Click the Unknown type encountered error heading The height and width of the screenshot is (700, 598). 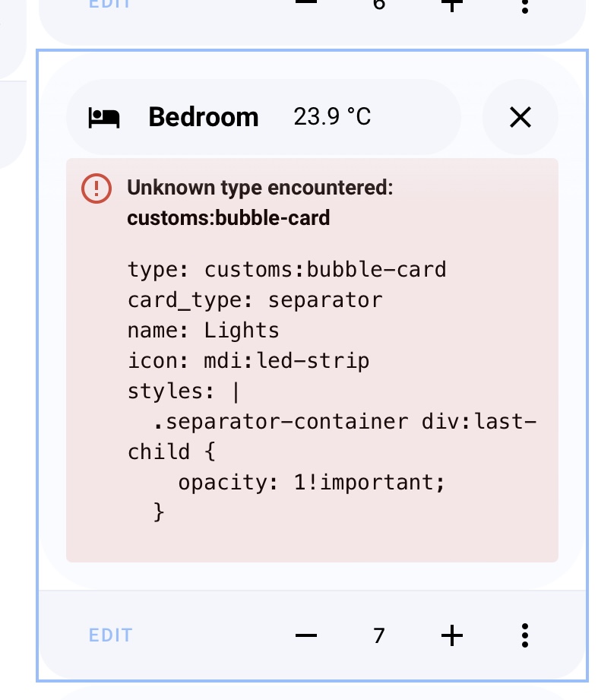coord(260,188)
